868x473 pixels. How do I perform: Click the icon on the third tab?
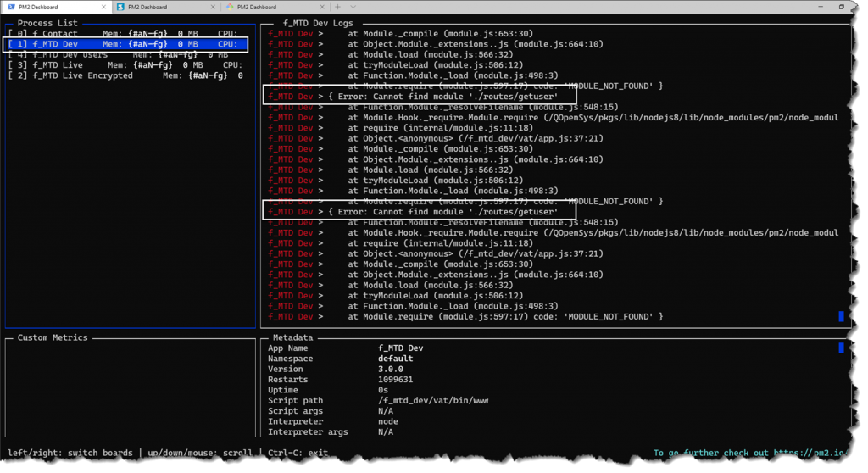click(229, 7)
